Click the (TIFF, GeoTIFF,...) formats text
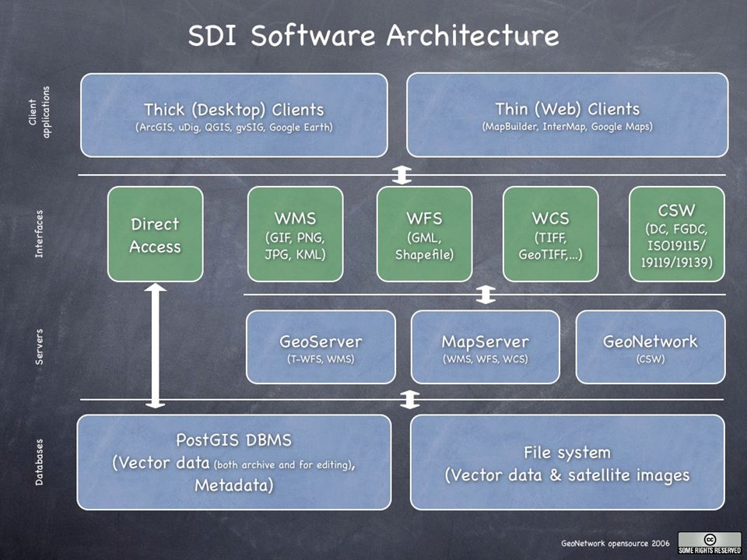This screenshot has height=560, width=747. pos(551,247)
